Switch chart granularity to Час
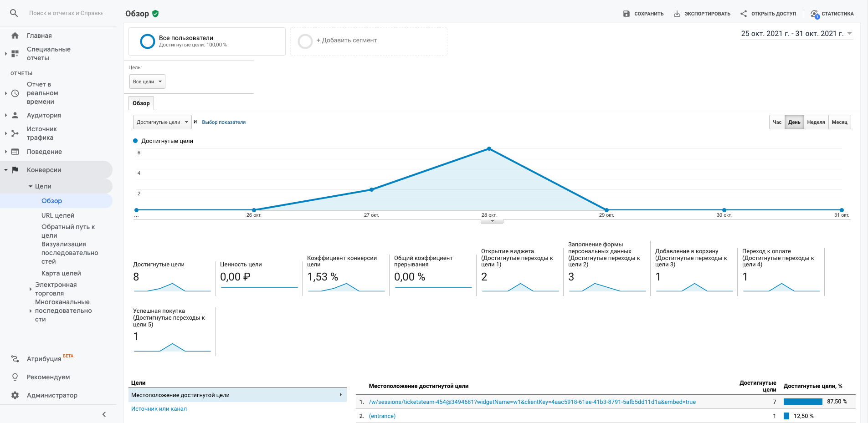Screen dimensions: 868x423 tap(777, 122)
